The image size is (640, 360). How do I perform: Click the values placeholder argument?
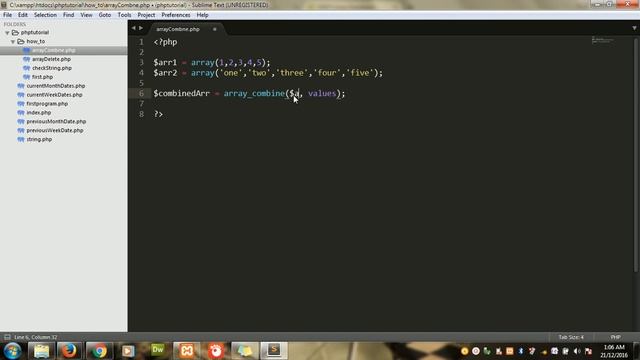[322, 93]
